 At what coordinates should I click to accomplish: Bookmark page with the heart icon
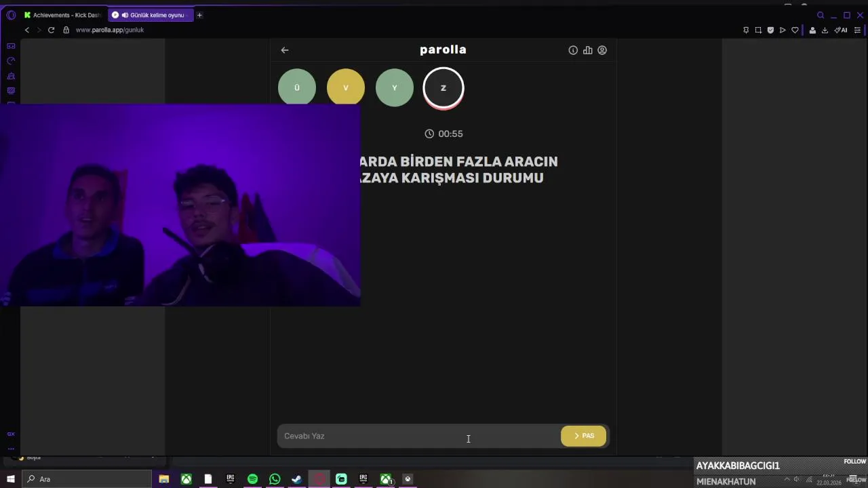tap(795, 30)
